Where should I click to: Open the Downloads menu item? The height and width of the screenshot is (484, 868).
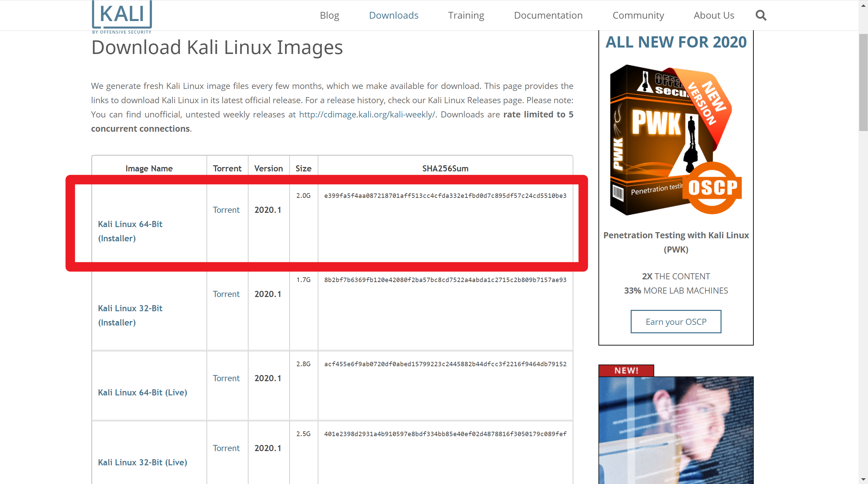click(393, 15)
